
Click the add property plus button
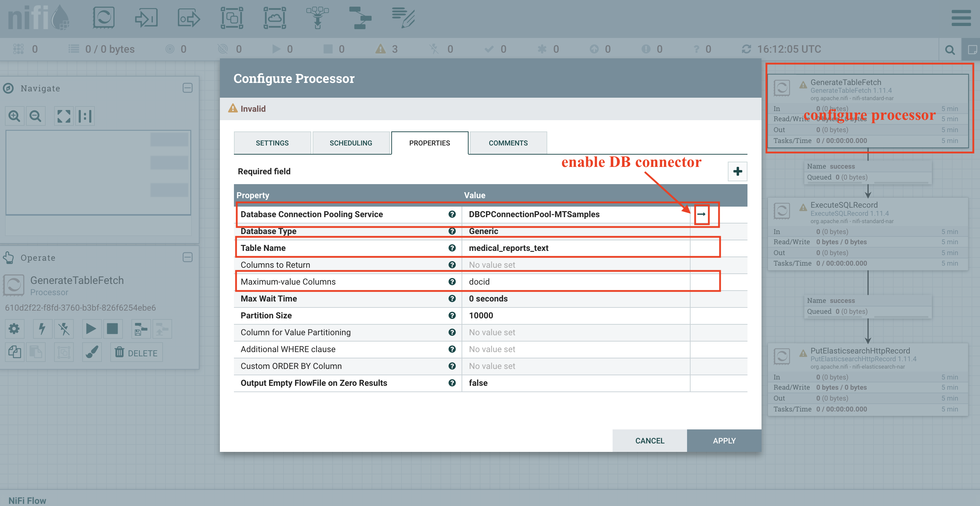pyautogui.click(x=737, y=171)
